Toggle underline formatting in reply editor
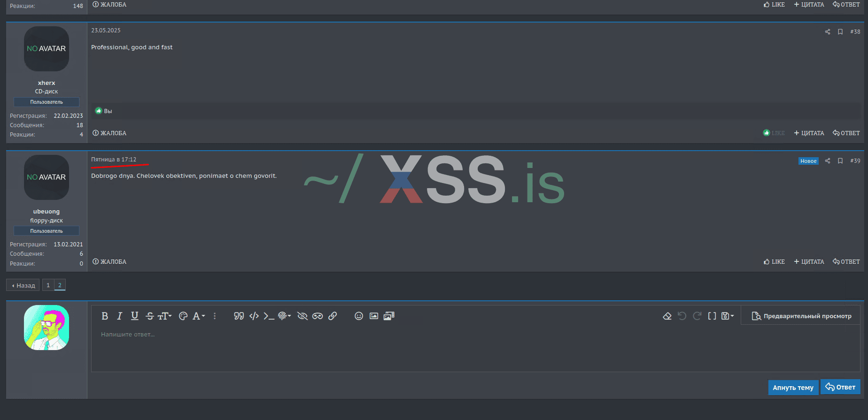The width and height of the screenshot is (868, 420). click(134, 316)
